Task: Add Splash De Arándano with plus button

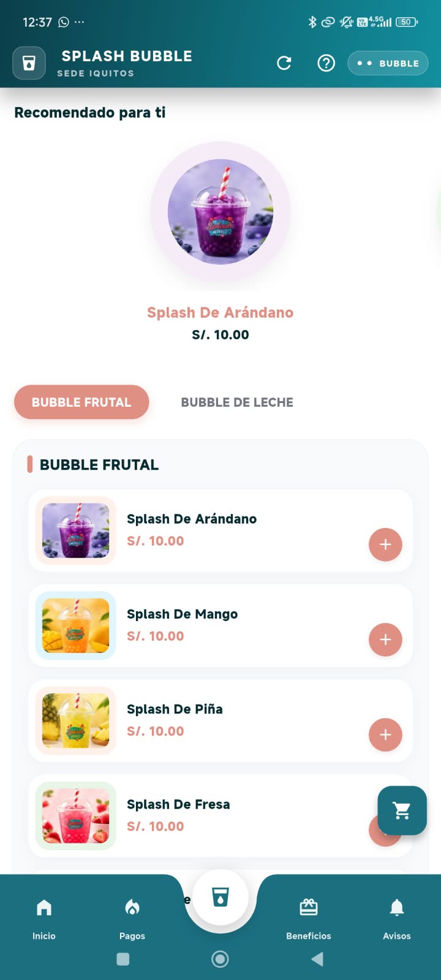Action: tap(385, 544)
